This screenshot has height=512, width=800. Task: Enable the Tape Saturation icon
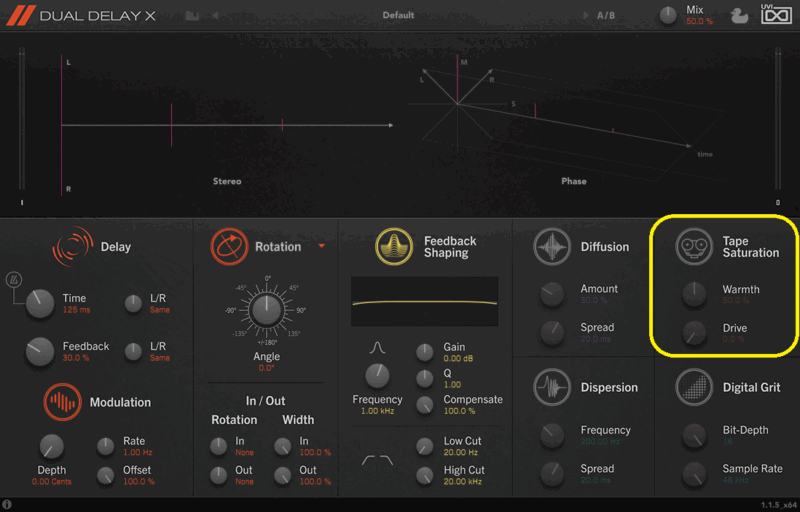click(694, 247)
